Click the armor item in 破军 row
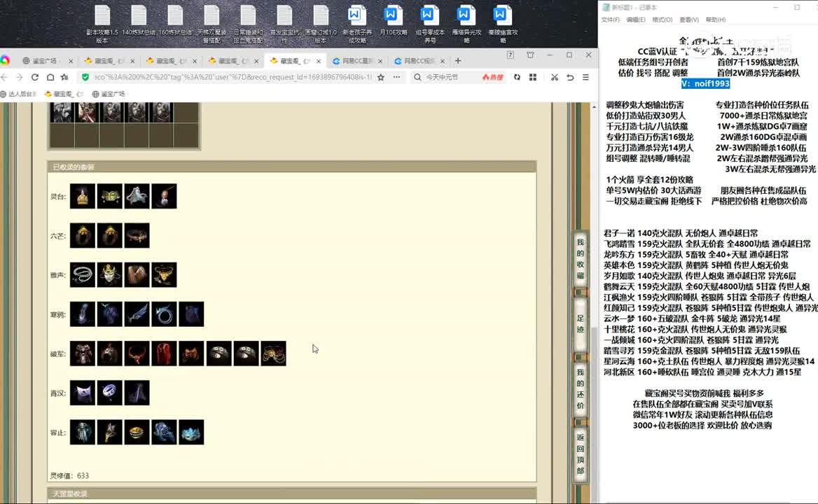 point(83,353)
